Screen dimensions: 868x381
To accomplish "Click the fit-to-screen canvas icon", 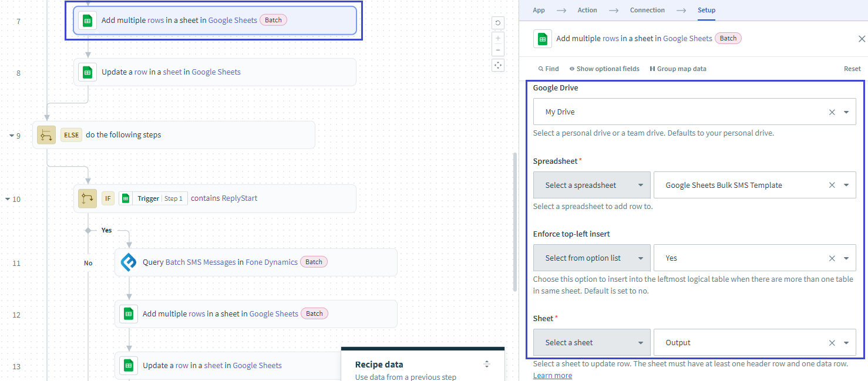I will point(498,65).
